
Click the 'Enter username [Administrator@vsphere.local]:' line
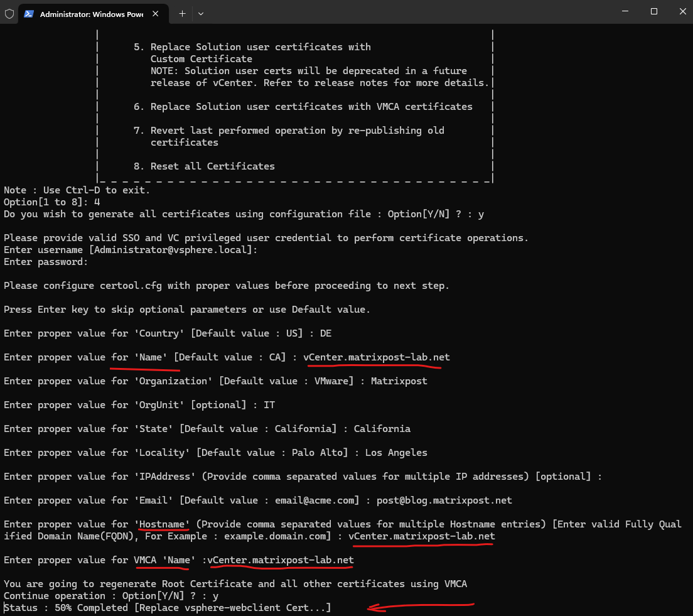tap(131, 250)
